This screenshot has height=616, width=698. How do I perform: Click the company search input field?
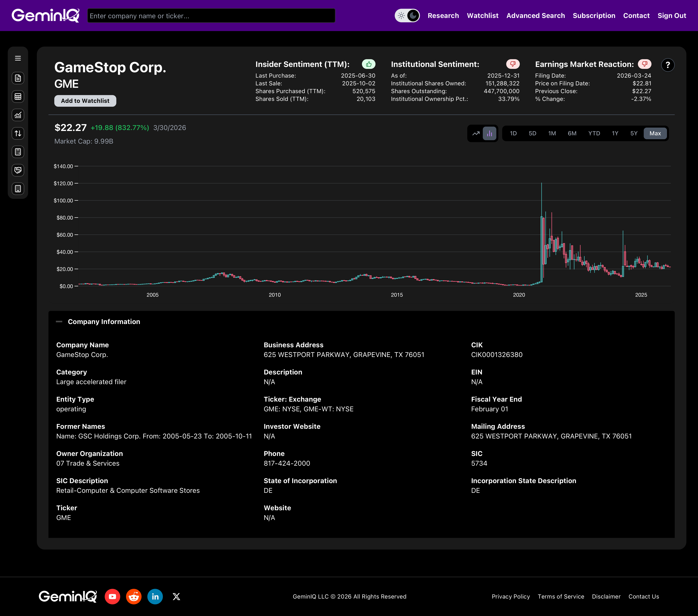211,15
